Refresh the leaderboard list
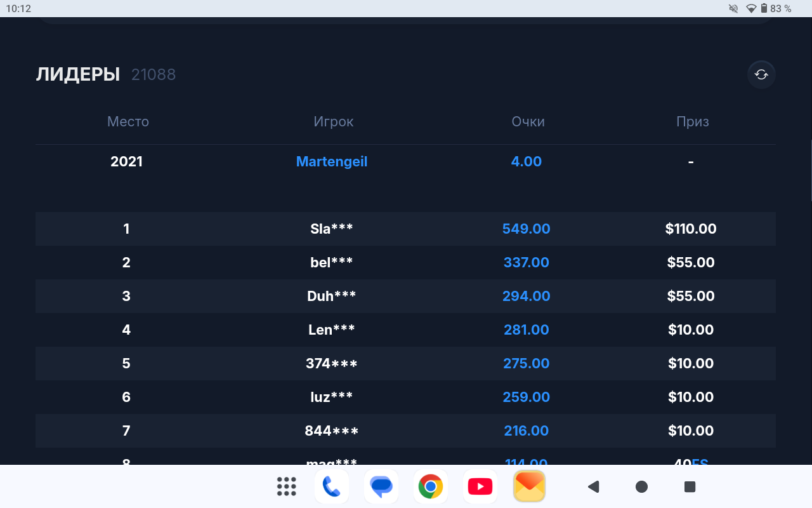Screen dimensions: 812x508 (761, 75)
